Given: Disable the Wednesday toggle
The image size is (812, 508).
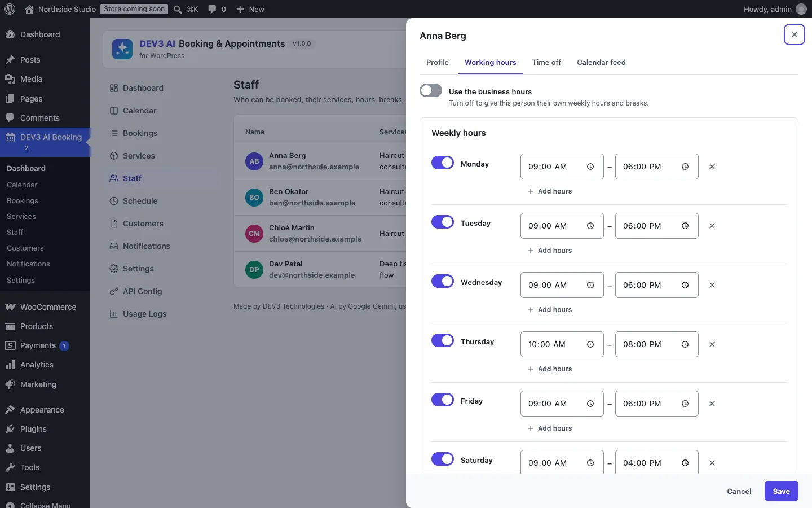Looking at the screenshot, I should [x=443, y=281].
